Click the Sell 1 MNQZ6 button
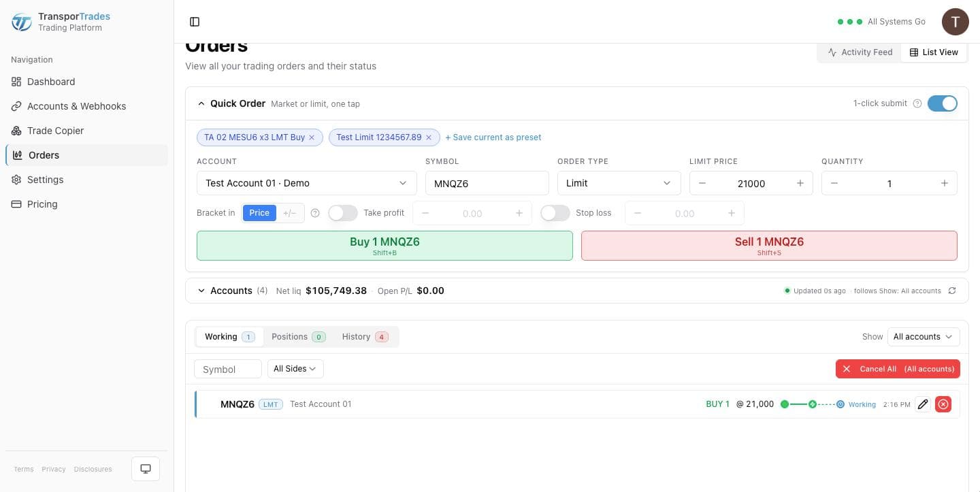980x492 pixels. [x=769, y=246]
